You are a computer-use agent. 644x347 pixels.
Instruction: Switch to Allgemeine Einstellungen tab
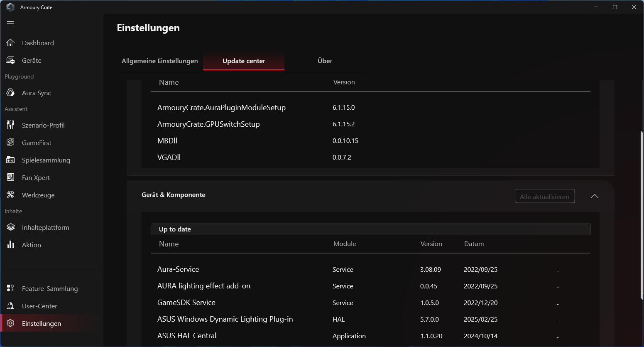pyautogui.click(x=159, y=61)
